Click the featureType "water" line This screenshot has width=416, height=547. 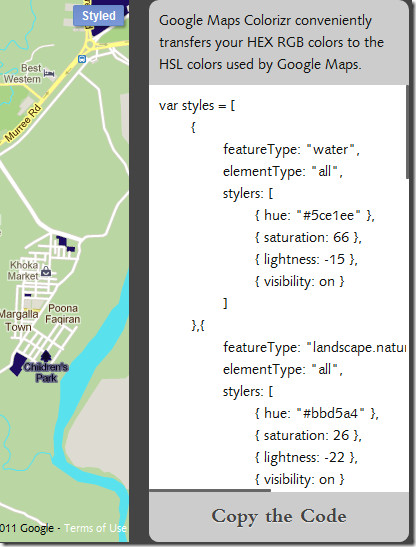pyautogui.click(x=291, y=149)
